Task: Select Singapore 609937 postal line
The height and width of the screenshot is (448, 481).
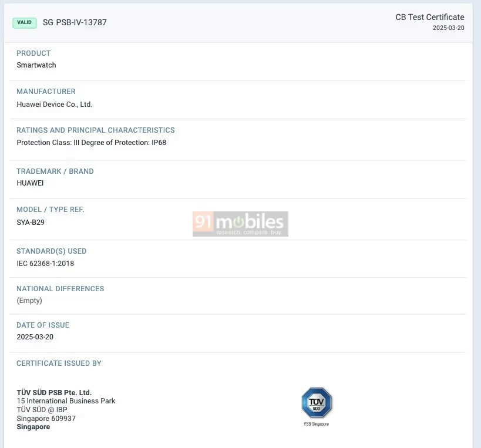Action: tap(46, 418)
